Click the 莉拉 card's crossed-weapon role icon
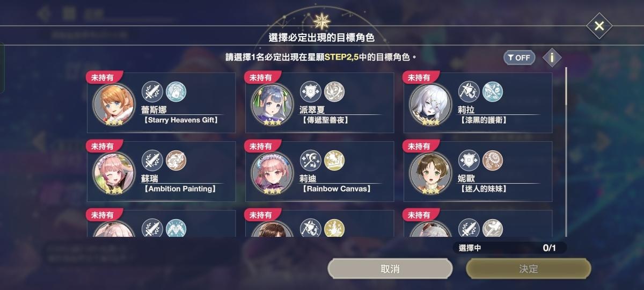This screenshot has width=644, height=290. pyautogui.click(x=469, y=91)
